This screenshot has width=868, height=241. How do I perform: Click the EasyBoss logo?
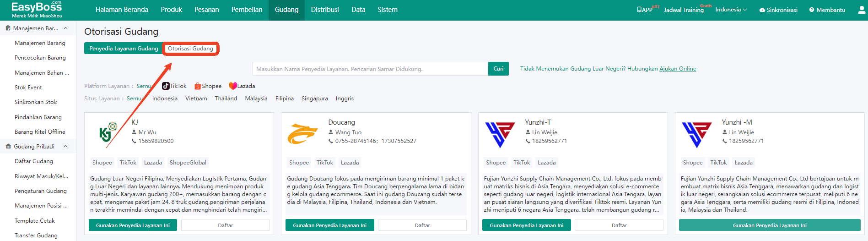37,10
